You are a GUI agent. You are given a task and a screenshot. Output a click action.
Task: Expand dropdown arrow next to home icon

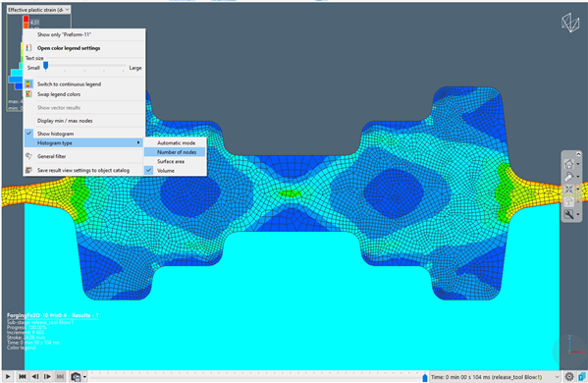pyautogui.click(x=578, y=164)
